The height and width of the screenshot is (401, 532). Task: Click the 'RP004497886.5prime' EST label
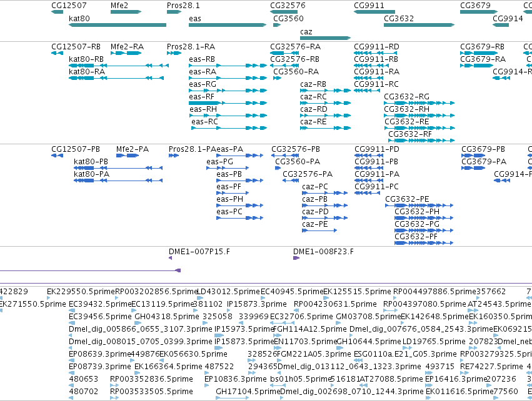pyautogui.click(x=434, y=292)
